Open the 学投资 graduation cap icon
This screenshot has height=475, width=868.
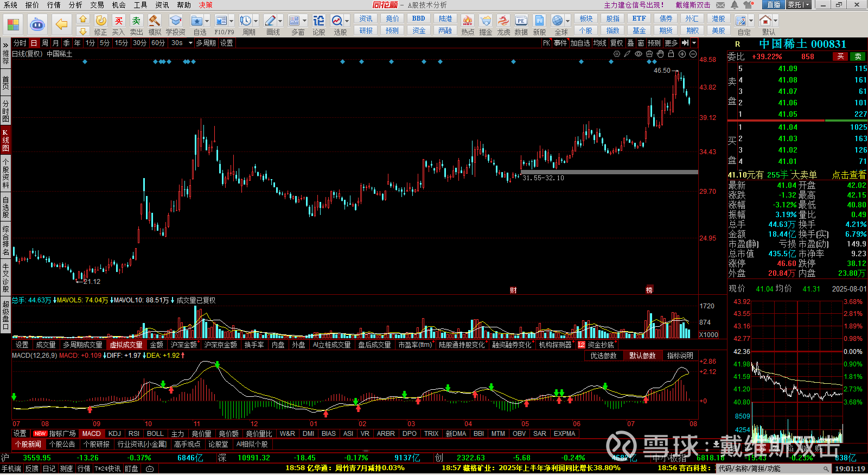175,21
